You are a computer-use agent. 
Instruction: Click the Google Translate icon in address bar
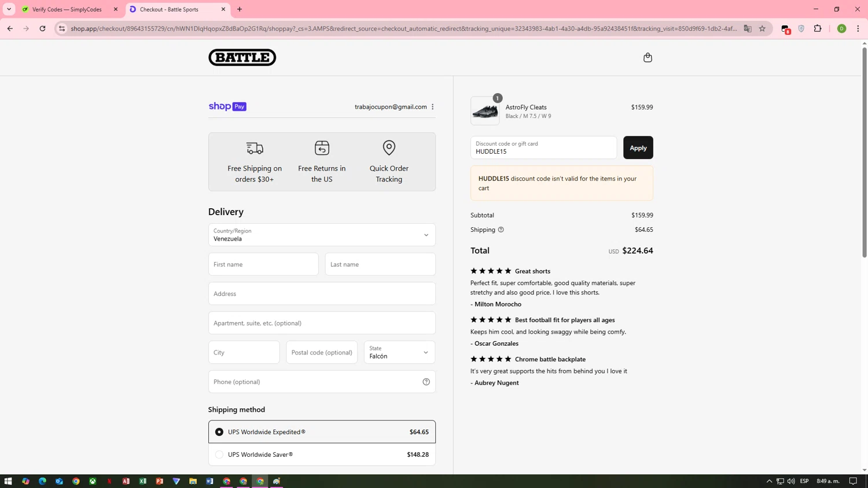pyautogui.click(x=748, y=28)
